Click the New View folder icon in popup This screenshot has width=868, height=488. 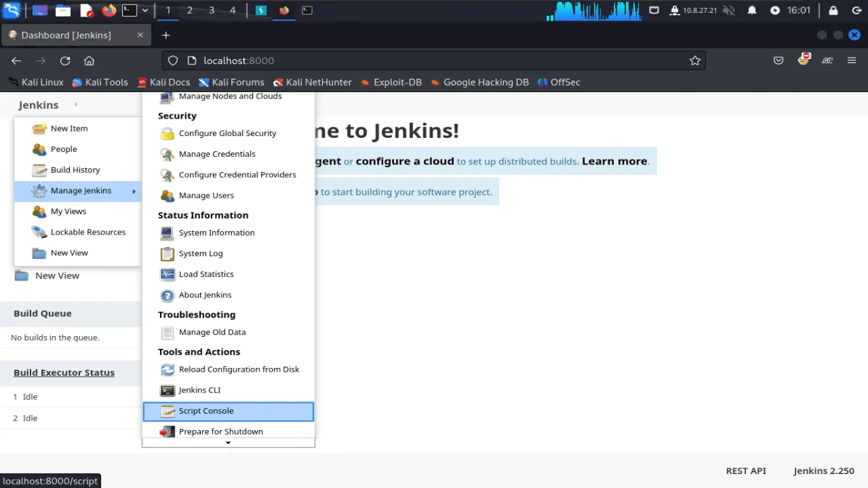tap(39, 253)
